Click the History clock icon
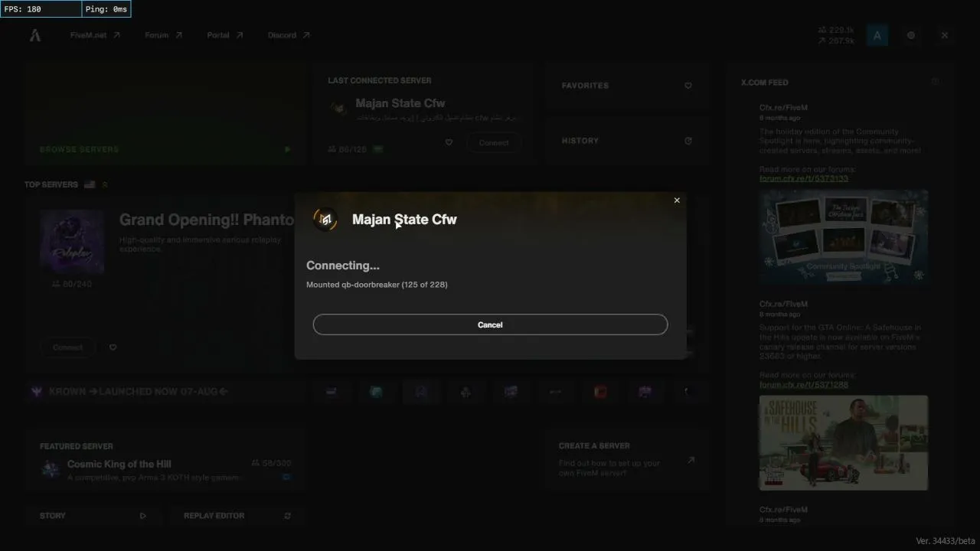The width and height of the screenshot is (980, 551). (688, 141)
